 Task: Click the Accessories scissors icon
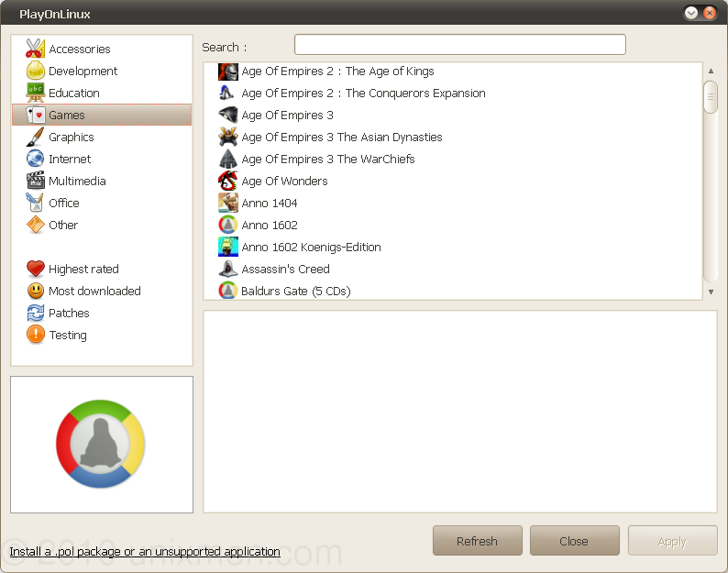point(35,49)
